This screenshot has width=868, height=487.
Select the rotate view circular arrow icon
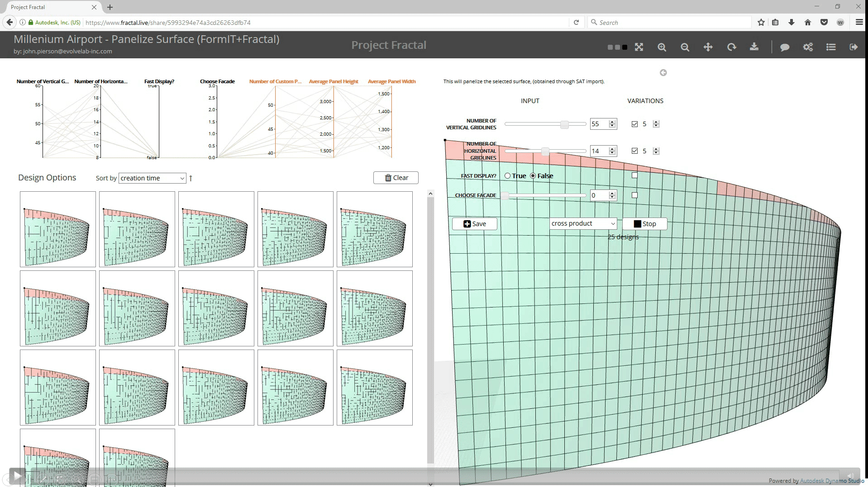tap(731, 47)
